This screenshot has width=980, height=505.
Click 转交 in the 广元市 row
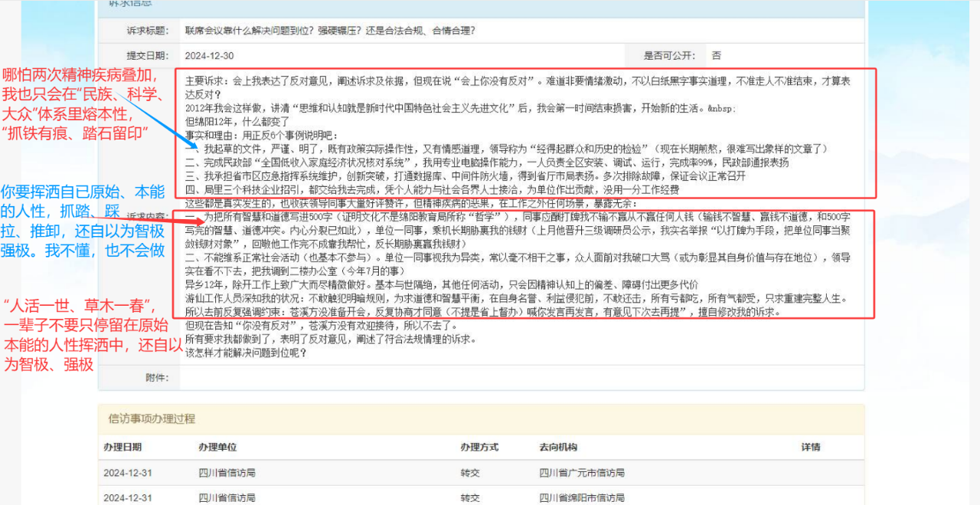pos(469,473)
